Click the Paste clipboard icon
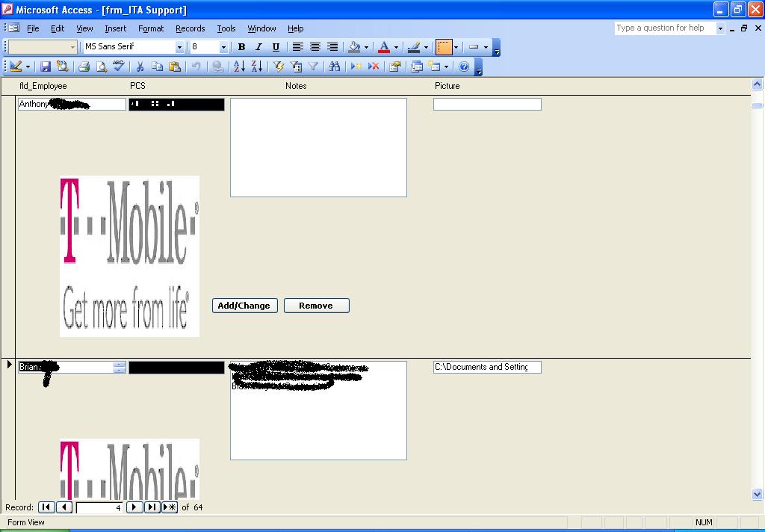Screen dimensions: 765x532 tap(174, 66)
